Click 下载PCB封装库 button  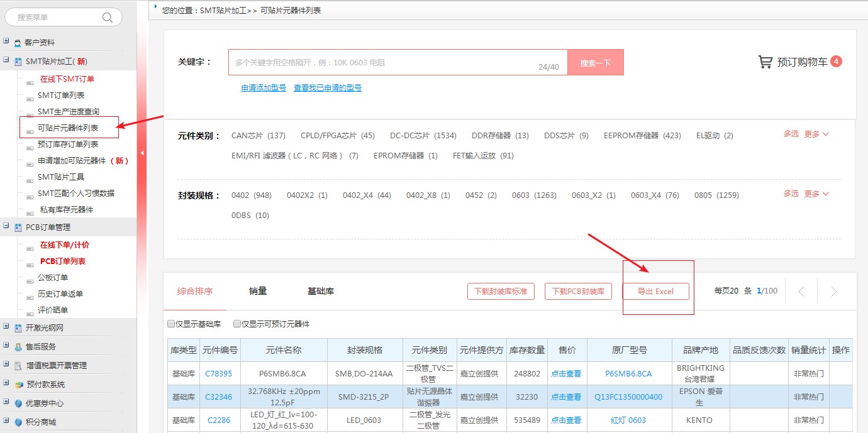[578, 292]
